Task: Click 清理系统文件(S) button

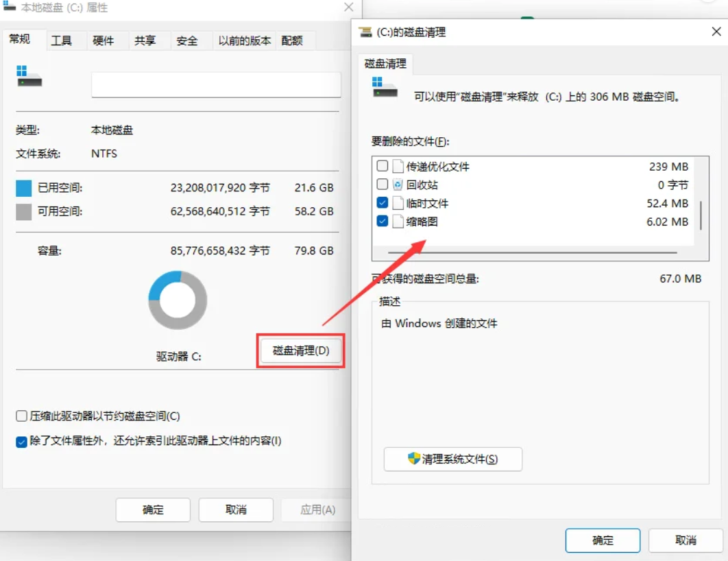Action: point(452,459)
